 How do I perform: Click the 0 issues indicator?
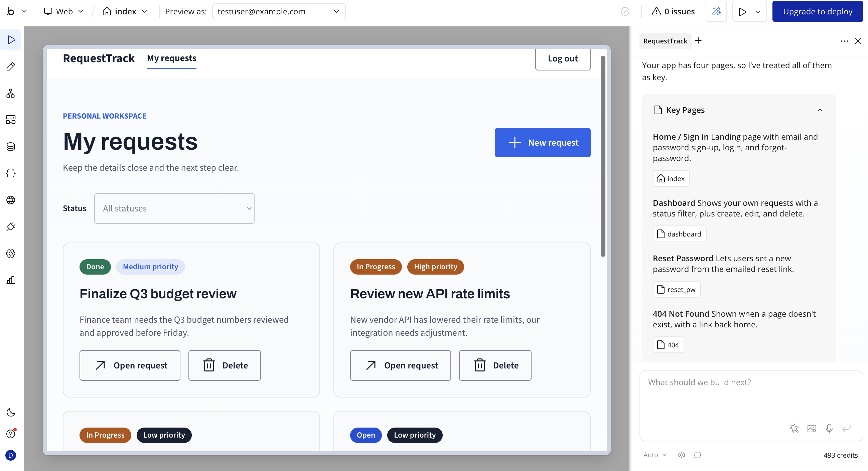[x=673, y=11]
